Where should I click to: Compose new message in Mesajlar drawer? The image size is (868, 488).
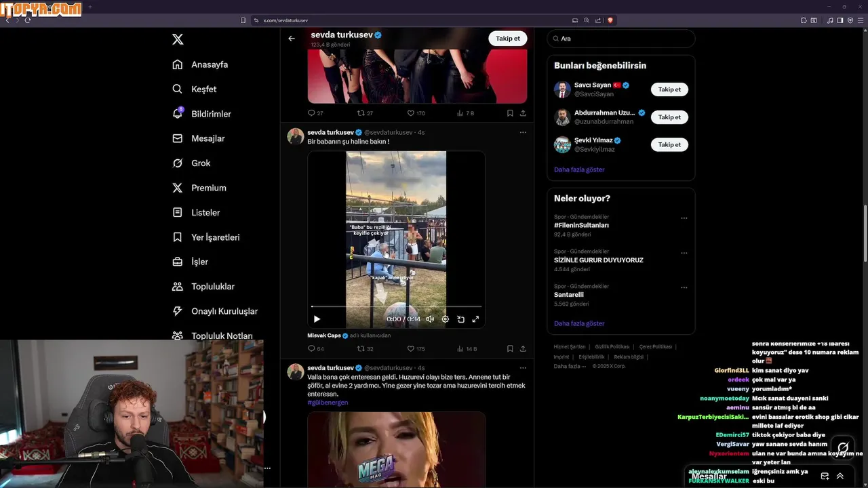(825, 476)
